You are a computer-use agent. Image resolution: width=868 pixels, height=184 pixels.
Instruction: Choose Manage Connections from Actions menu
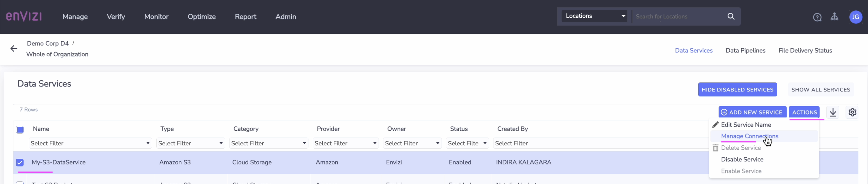(749, 136)
